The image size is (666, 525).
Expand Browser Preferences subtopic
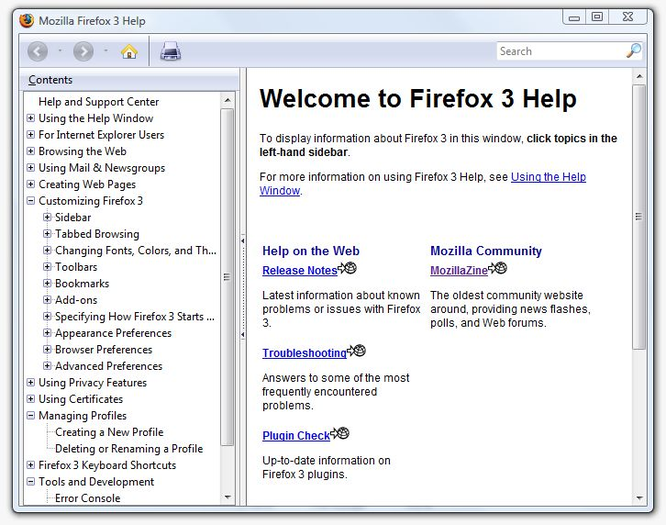[47, 350]
